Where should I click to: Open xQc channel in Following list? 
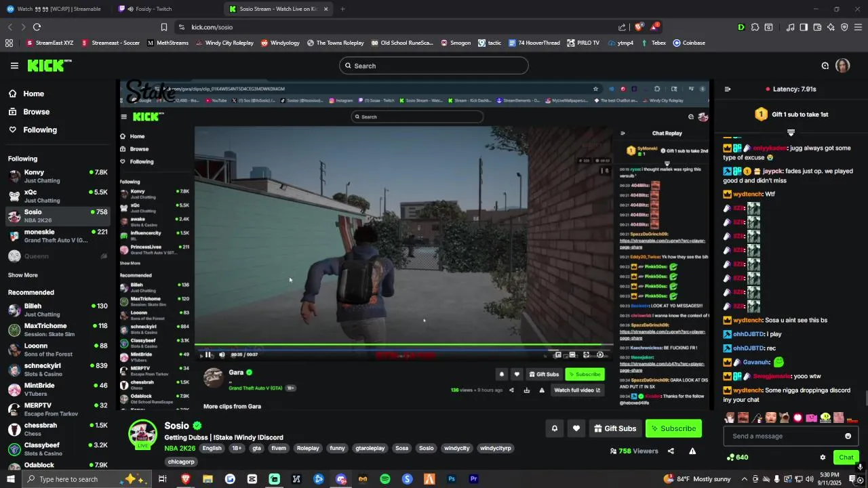click(x=58, y=196)
